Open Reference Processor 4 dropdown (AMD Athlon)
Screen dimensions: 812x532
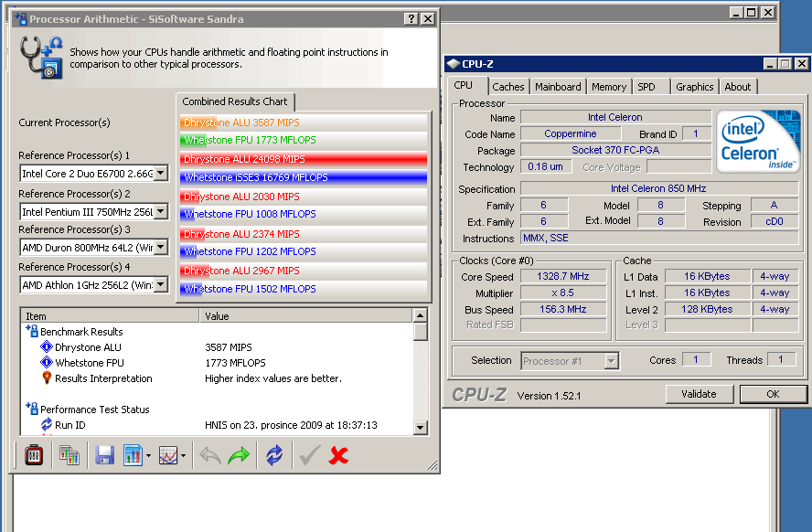161,284
